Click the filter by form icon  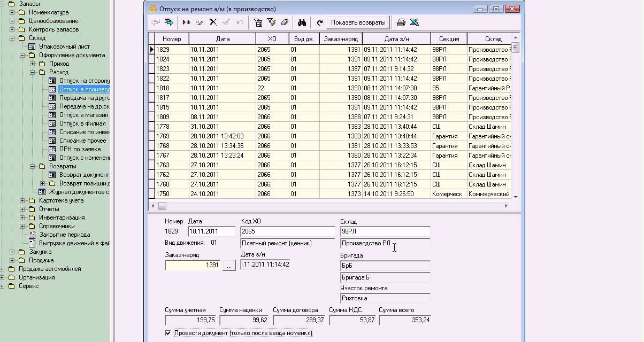click(258, 22)
